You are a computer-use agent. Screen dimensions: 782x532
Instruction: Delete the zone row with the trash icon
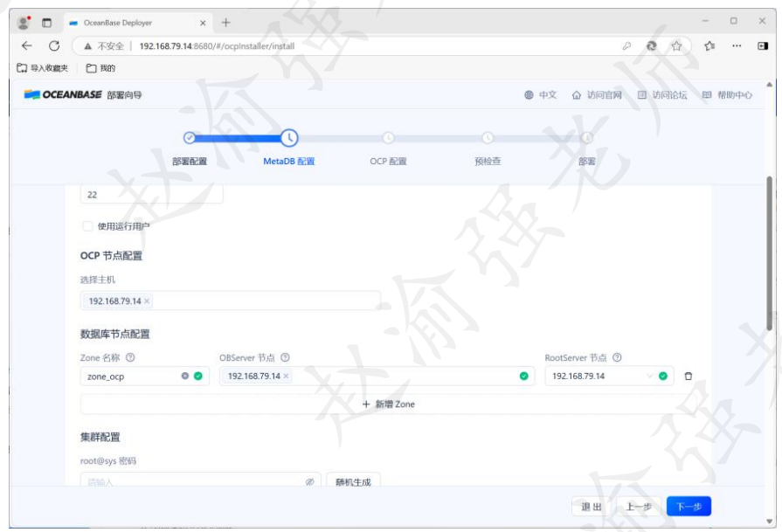coord(689,376)
